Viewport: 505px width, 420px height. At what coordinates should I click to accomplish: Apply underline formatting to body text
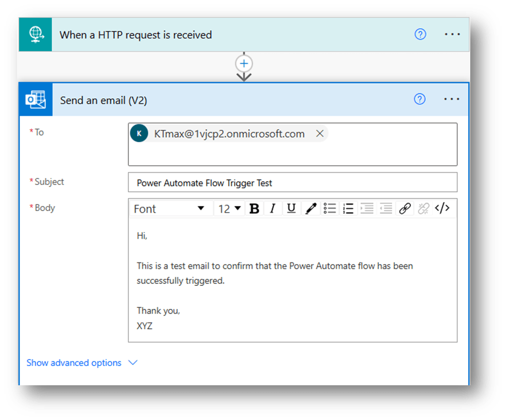click(291, 208)
